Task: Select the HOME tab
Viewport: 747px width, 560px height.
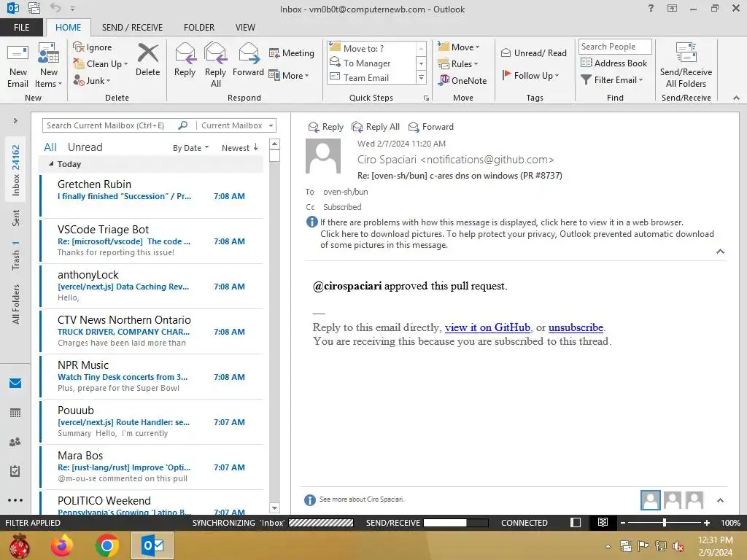Action: (68, 27)
